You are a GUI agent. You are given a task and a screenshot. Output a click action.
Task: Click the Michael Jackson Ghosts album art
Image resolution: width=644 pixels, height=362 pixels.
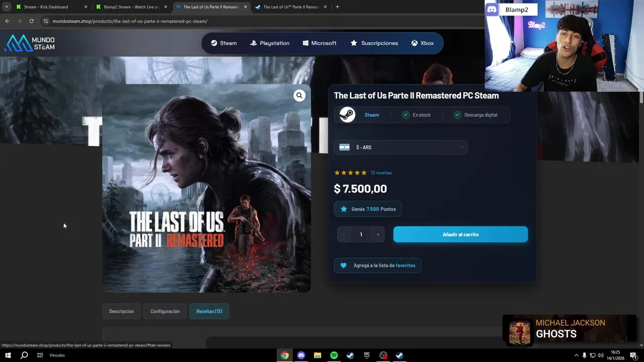(520, 332)
